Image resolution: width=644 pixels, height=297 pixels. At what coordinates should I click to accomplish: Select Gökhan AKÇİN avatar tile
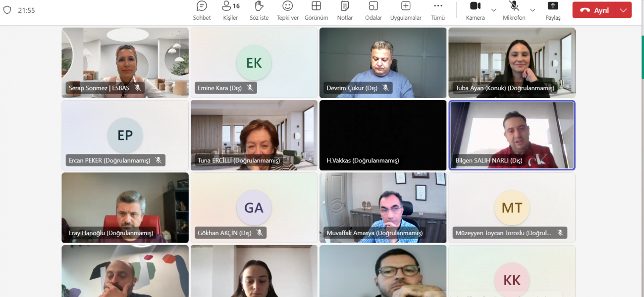254,207
